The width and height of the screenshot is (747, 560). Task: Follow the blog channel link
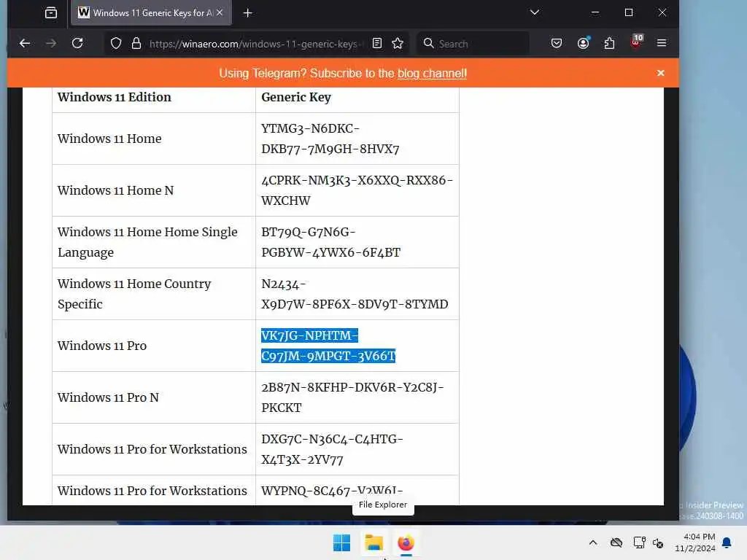coord(432,74)
